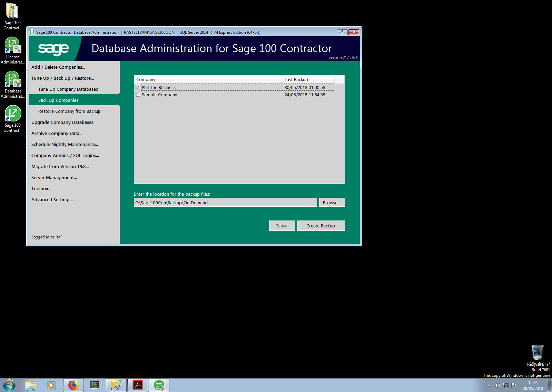This screenshot has height=392, width=552.
Task: Click the version 21.1.76.0 label
Action: pos(343,58)
